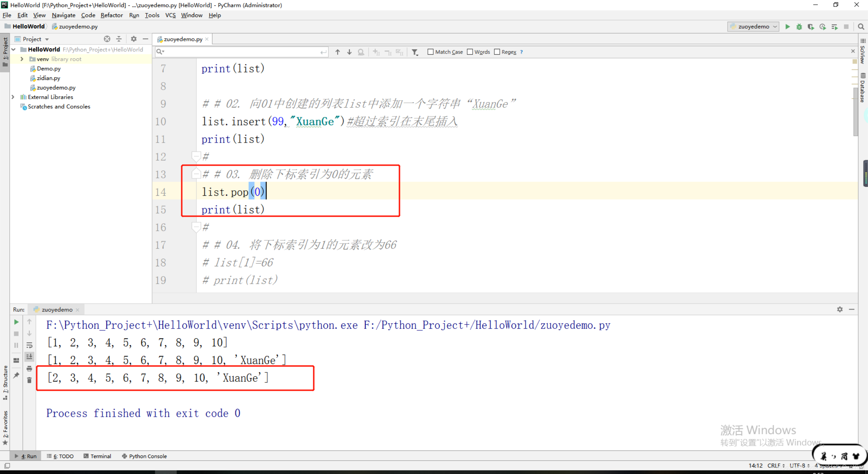
Task: Toggle the Words checkbox
Action: [470, 52]
